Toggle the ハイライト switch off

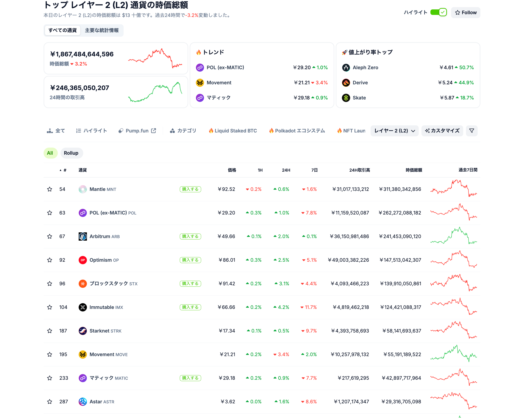438,12
